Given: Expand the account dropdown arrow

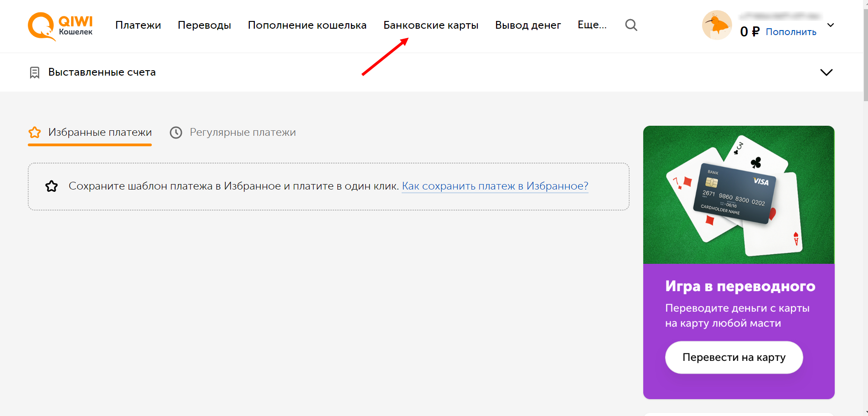Looking at the screenshot, I should [830, 25].
